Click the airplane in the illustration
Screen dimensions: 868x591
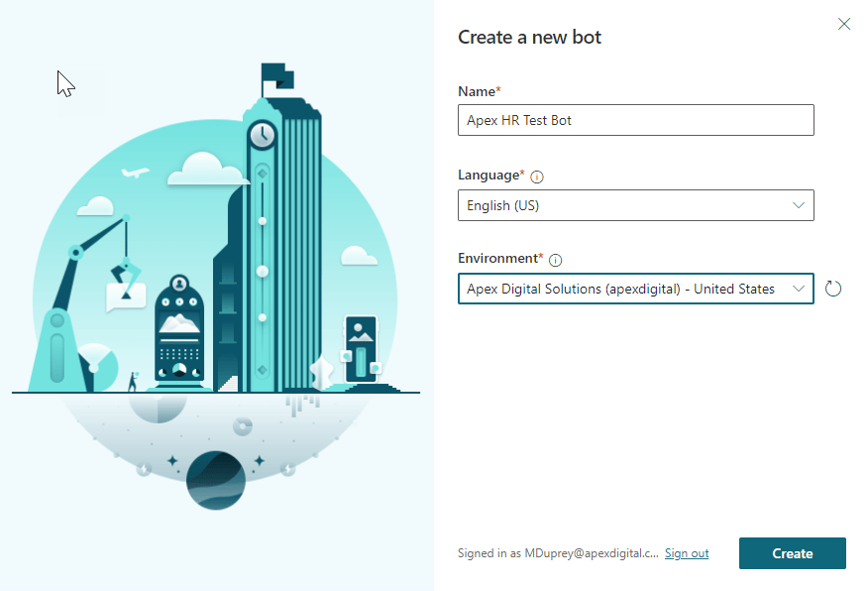(x=135, y=173)
